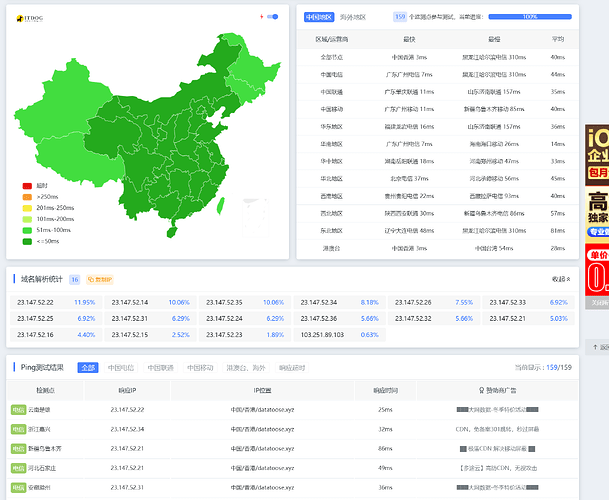Screen dimensions: 609x500
Task: Click the gray close button under side ads
Action: [x=597, y=303]
